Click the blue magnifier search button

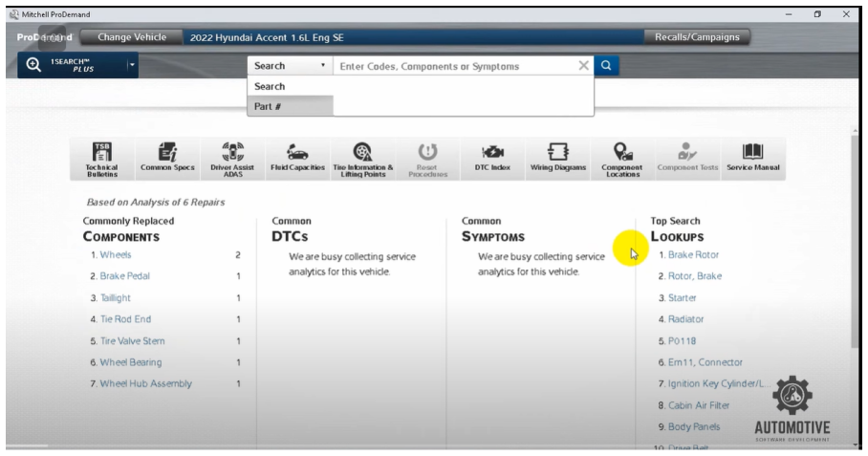click(x=606, y=65)
